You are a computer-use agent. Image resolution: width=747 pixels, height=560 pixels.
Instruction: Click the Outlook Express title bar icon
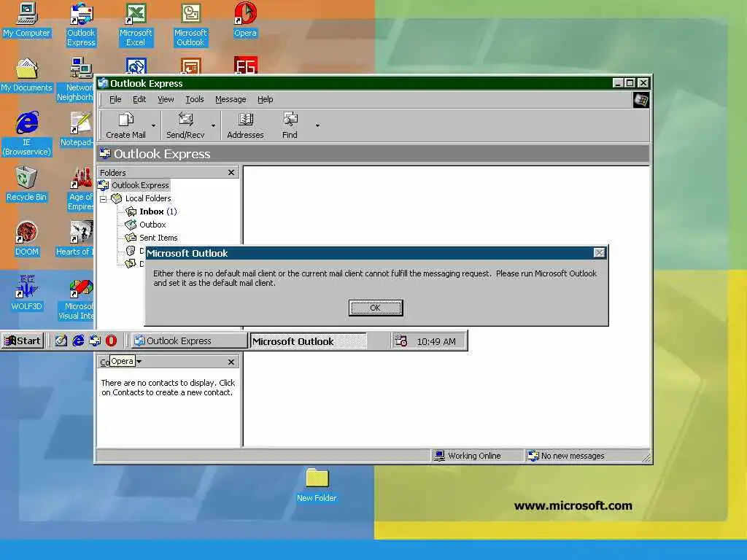click(103, 83)
